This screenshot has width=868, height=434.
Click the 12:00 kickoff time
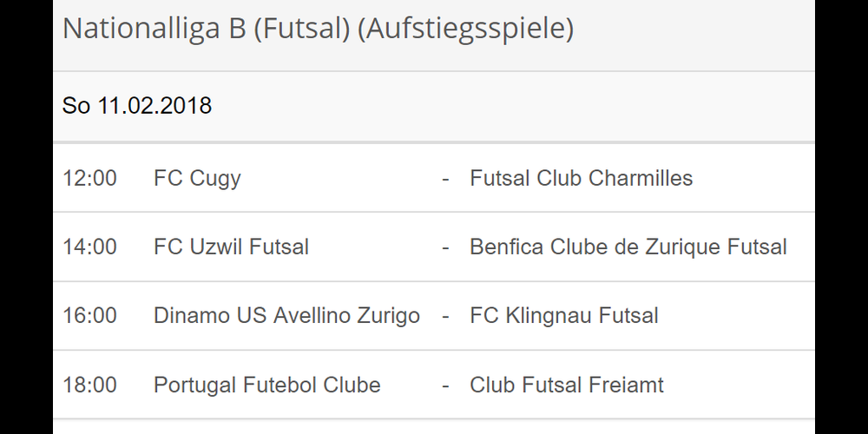click(x=89, y=178)
